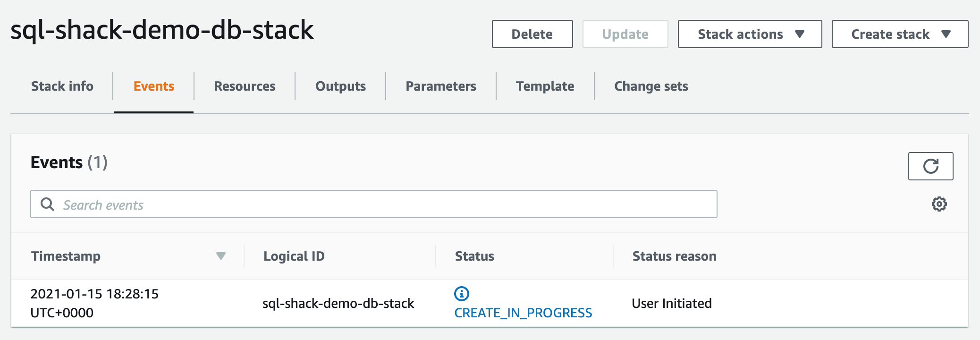Go to the Outputs tab
This screenshot has width=980, height=340.
pos(340,86)
